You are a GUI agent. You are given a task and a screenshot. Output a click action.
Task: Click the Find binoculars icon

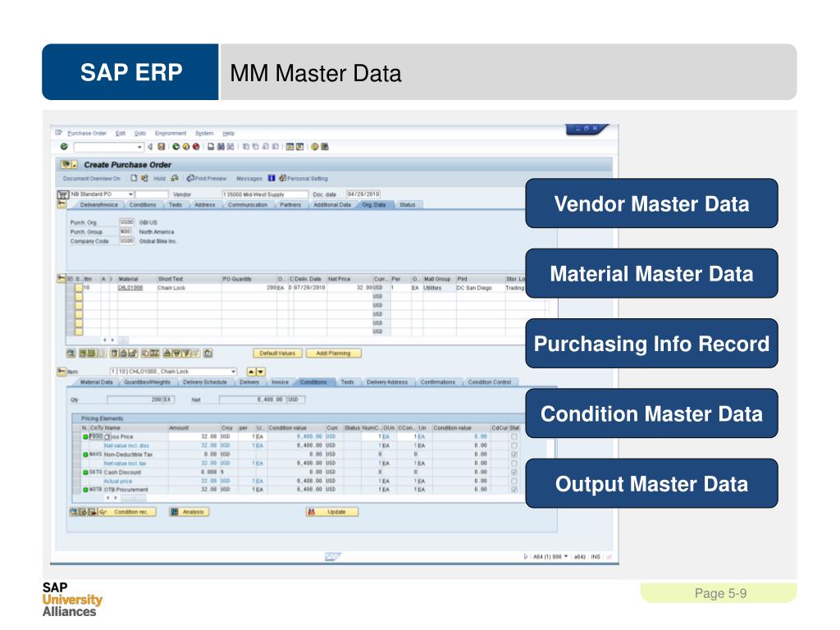221,147
